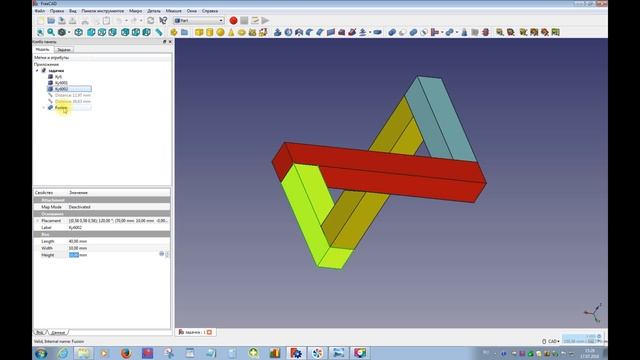640x360 pixels.
Task: Create a cube primitive
Action: pyautogui.click(x=199, y=32)
